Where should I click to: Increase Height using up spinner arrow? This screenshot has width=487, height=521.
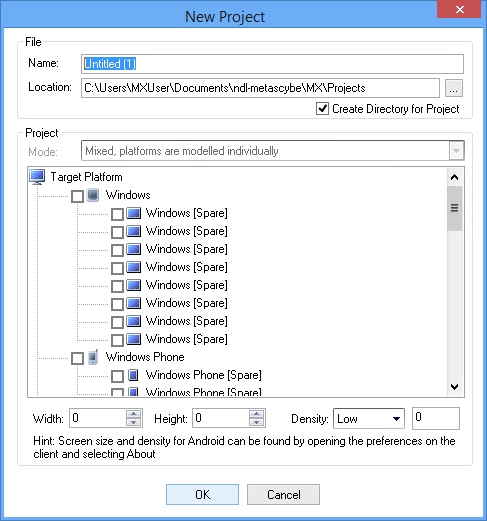coord(256,414)
